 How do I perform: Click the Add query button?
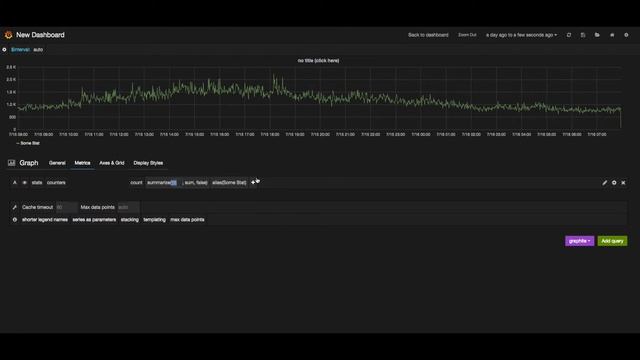612,241
